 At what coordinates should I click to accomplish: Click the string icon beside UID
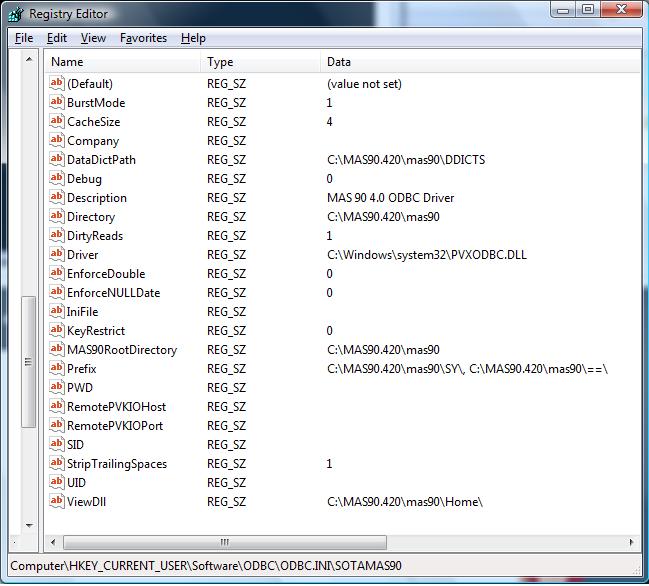coord(57,483)
